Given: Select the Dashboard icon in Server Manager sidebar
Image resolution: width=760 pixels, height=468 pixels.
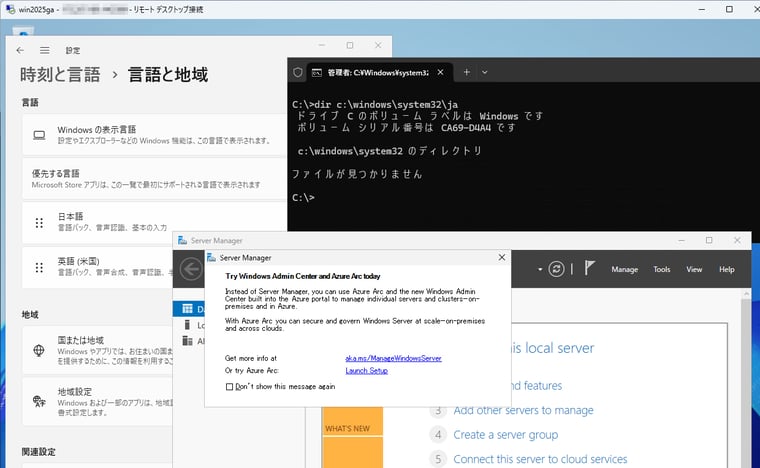Looking at the screenshot, I should [x=187, y=309].
